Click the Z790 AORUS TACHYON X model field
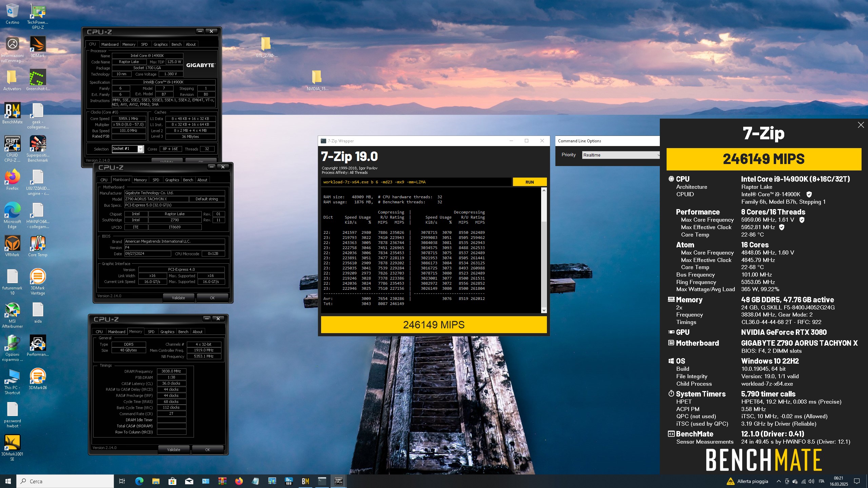 156,199
